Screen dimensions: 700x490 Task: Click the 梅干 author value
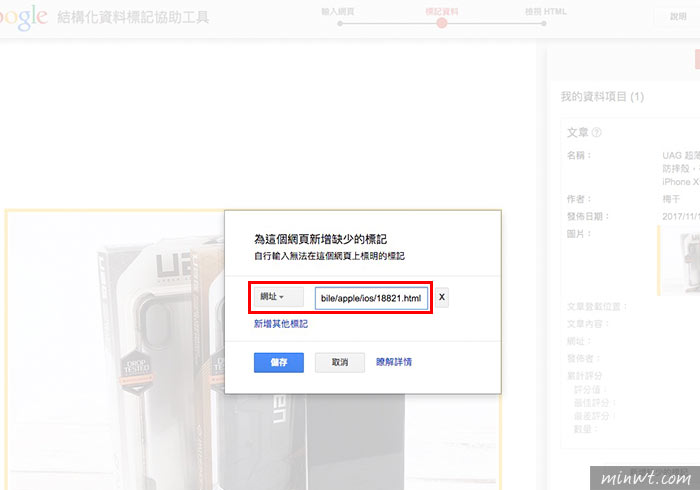point(671,199)
